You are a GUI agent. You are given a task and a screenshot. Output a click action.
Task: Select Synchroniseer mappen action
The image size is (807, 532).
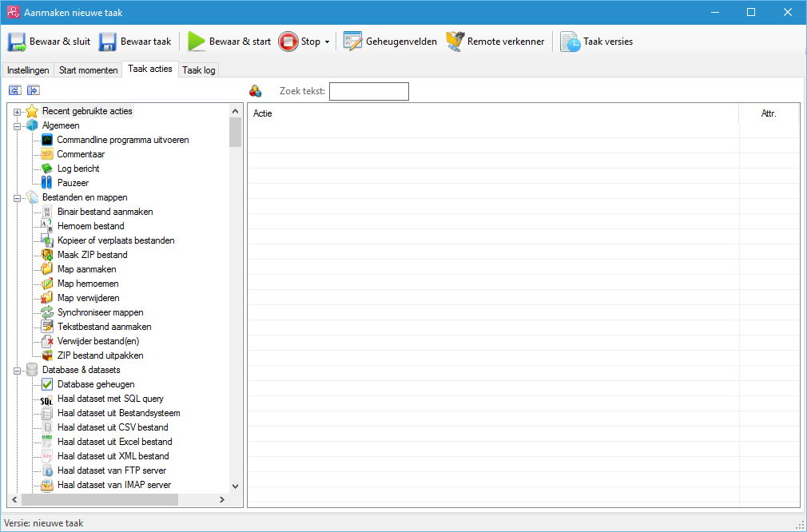[x=100, y=312]
